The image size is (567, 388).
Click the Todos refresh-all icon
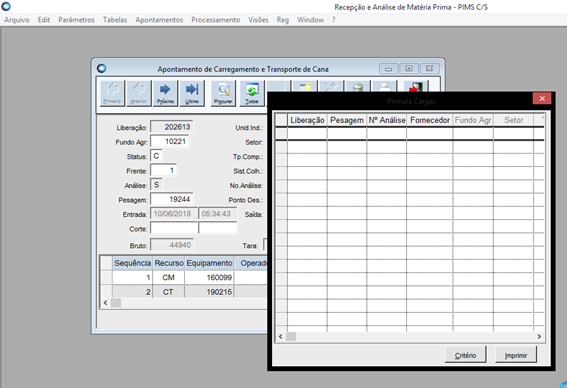coord(252,93)
